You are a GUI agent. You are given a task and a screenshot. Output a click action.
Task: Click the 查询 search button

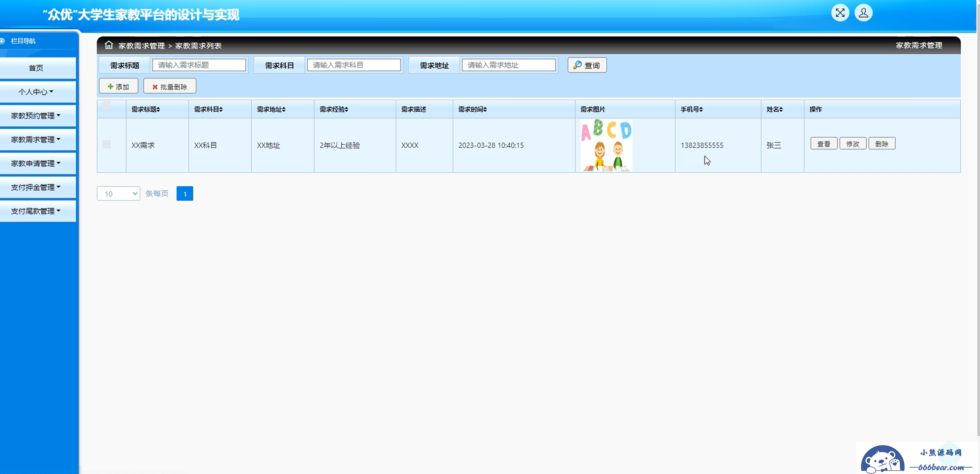[587, 65]
